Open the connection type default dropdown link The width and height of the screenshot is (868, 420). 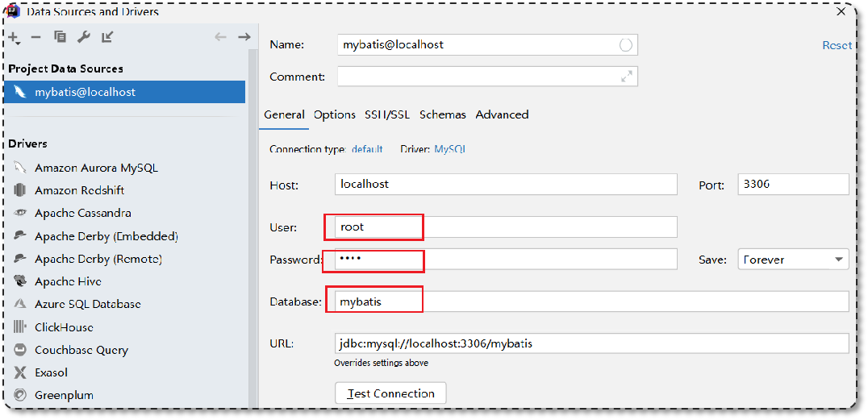click(x=367, y=149)
